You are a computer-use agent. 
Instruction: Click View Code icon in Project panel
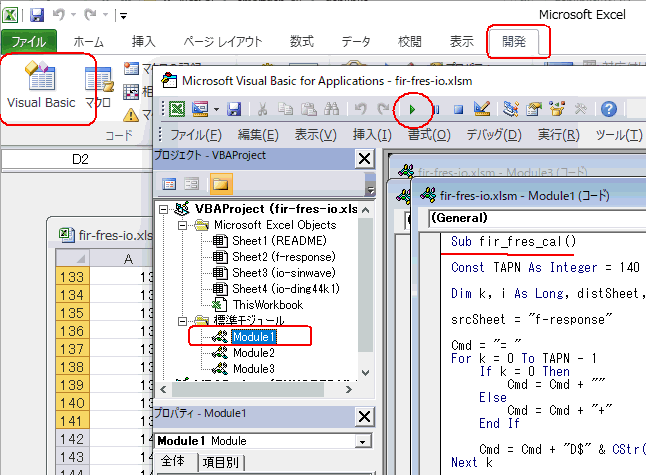[x=169, y=184]
